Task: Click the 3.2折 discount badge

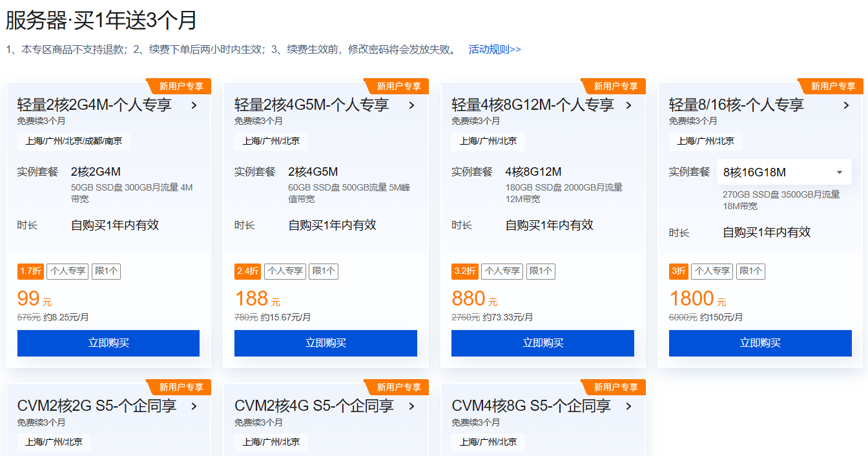Action: tap(464, 271)
